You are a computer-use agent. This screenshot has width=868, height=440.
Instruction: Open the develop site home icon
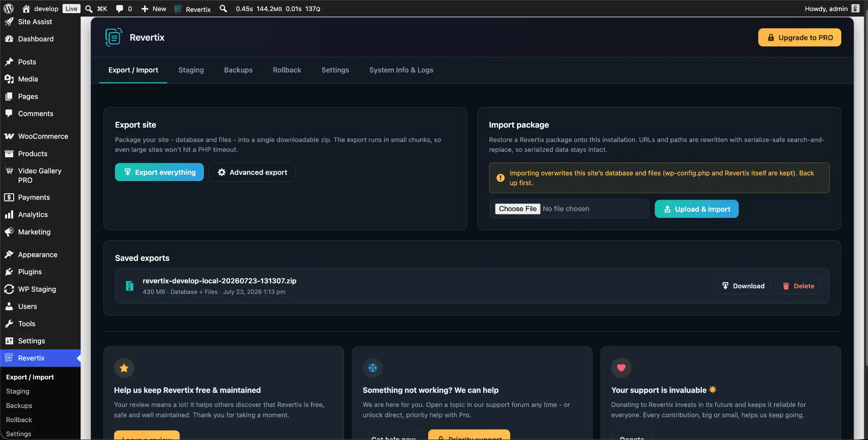pyautogui.click(x=26, y=8)
